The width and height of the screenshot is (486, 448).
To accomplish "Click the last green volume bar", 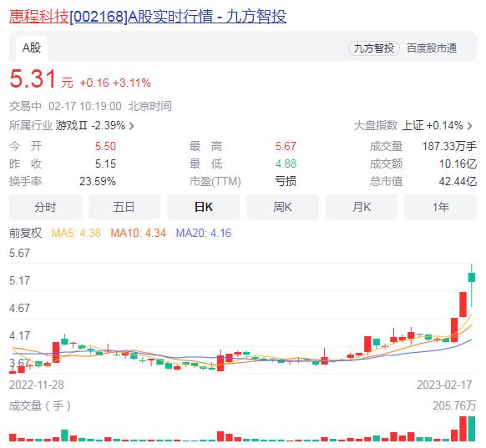I will point(472,429).
